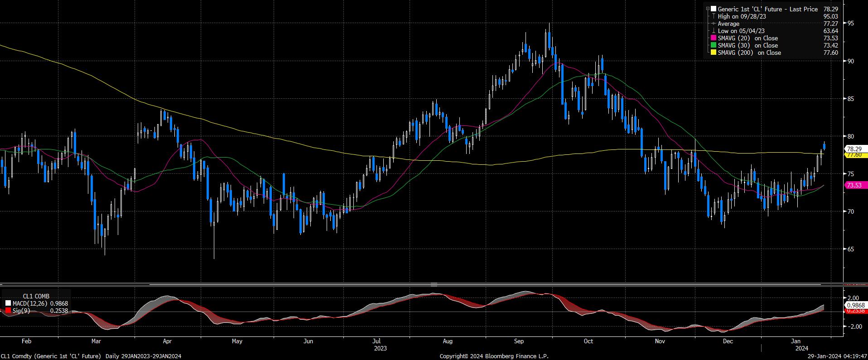Click the Oct label on time axis
Screen dimensions: 868x360
point(588,341)
